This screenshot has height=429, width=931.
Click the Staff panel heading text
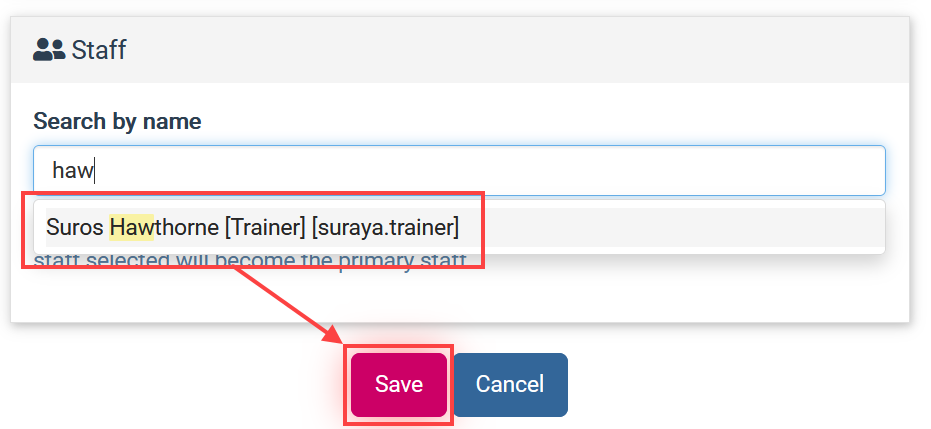click(x=99, y=50)
